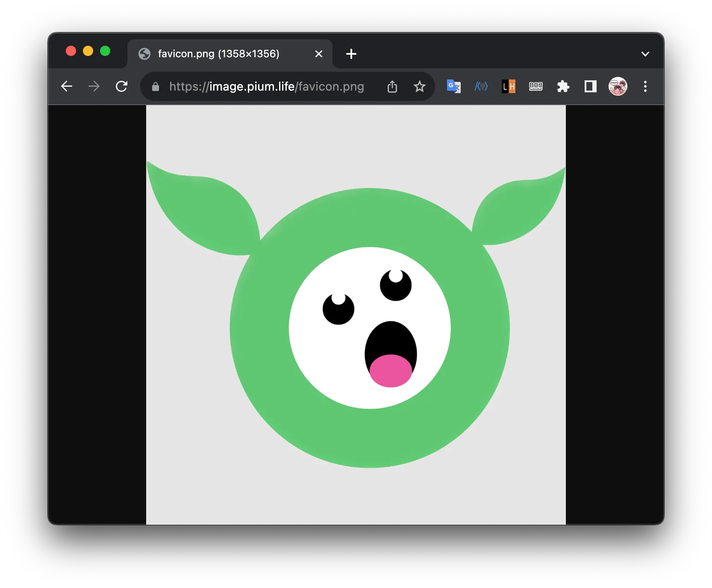This screenshot has height=588, width=712.
Task: Reload the current page
Action: [x=122, y=86]
